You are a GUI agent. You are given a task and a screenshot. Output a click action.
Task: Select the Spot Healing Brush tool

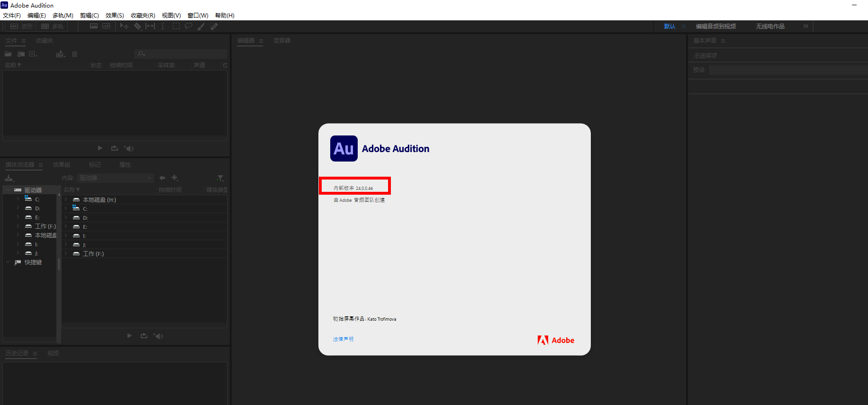pyautogui.click(x=214, y=26)
